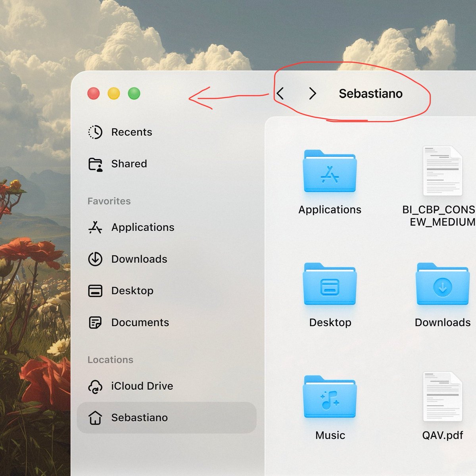Close the window with red button

click(x=94, y=94)
